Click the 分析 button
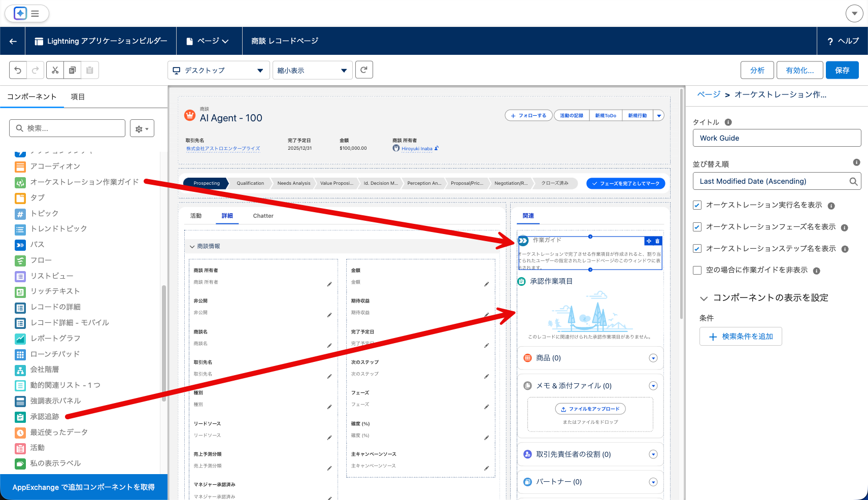 pyautogui.click(x=757, y=70)
